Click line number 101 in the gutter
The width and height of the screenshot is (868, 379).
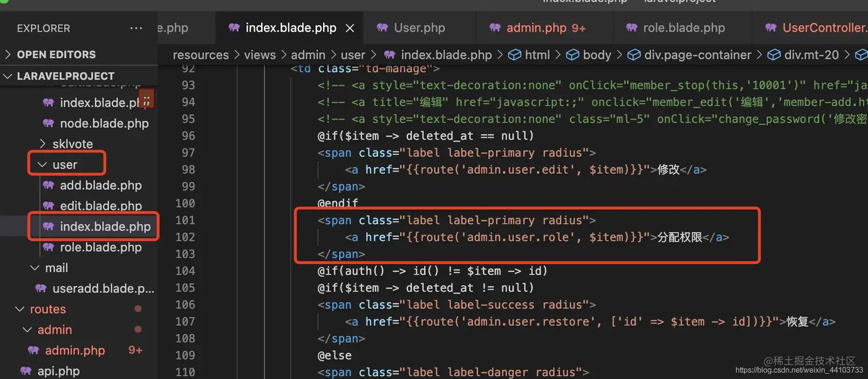tap(185, 220)
